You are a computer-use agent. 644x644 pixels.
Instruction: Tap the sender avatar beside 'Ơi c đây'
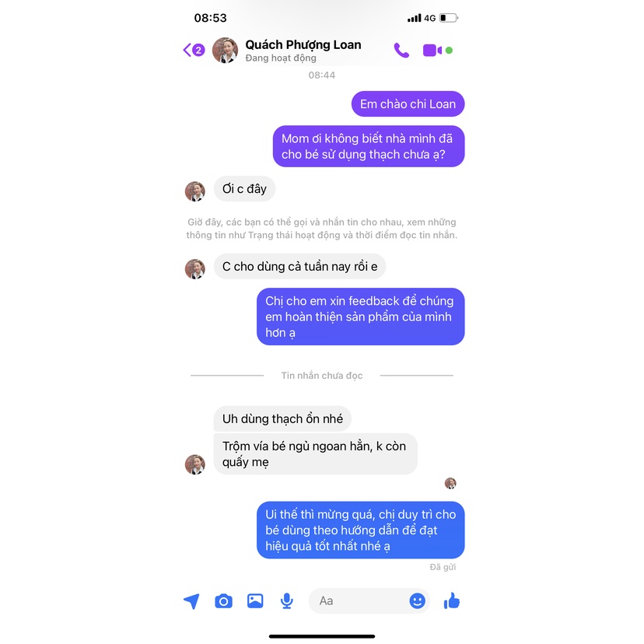(195, 191)
